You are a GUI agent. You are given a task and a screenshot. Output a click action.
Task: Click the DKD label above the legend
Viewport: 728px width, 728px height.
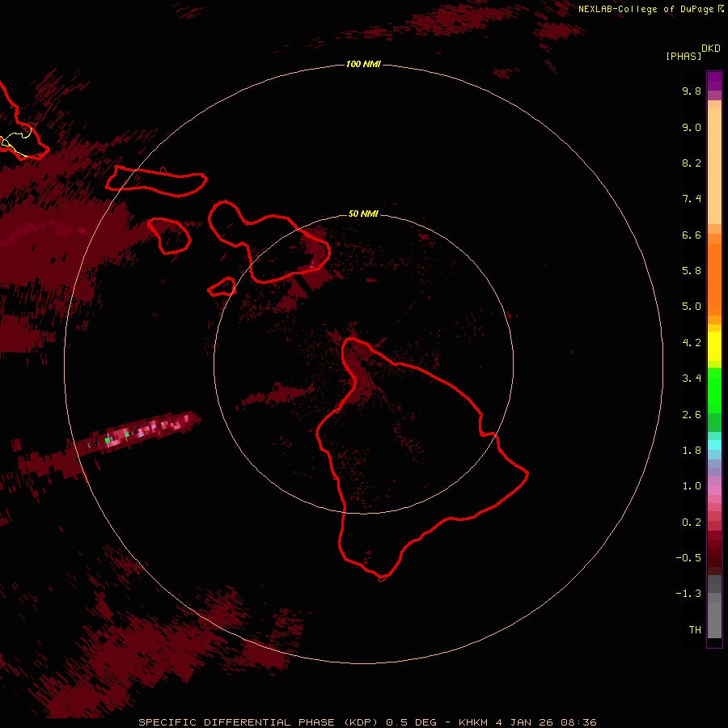711,49
